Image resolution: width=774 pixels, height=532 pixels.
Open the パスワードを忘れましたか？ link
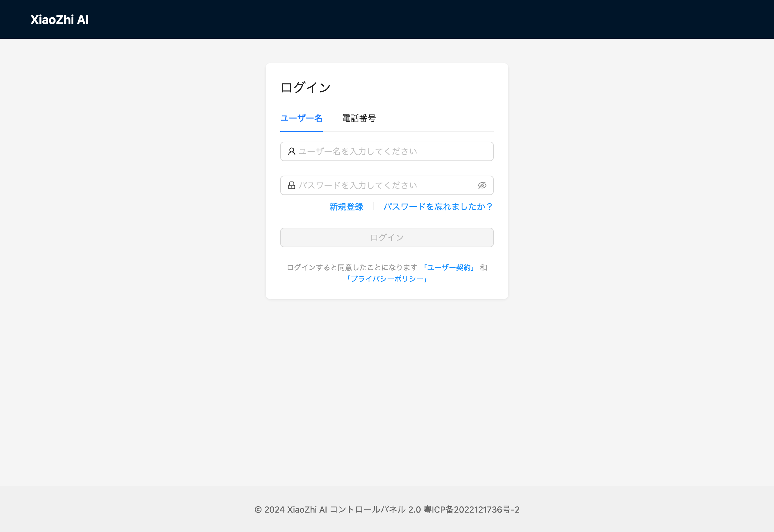tap(438, 207)
